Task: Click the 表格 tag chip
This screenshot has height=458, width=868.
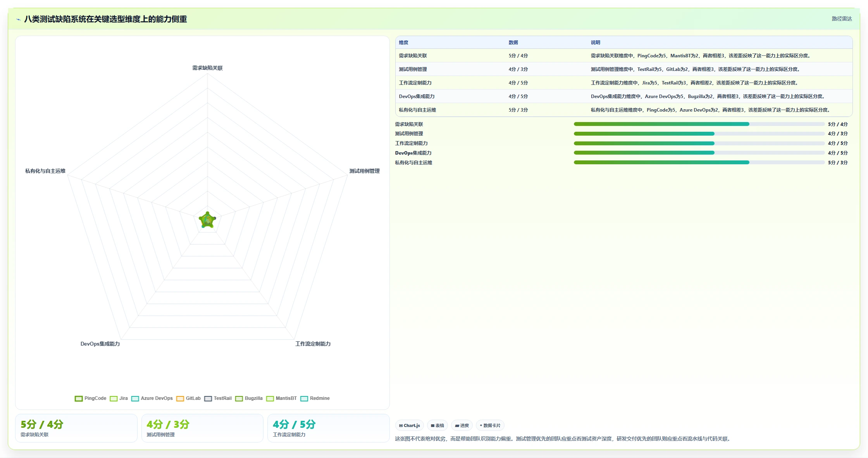Action: [437, 425]
